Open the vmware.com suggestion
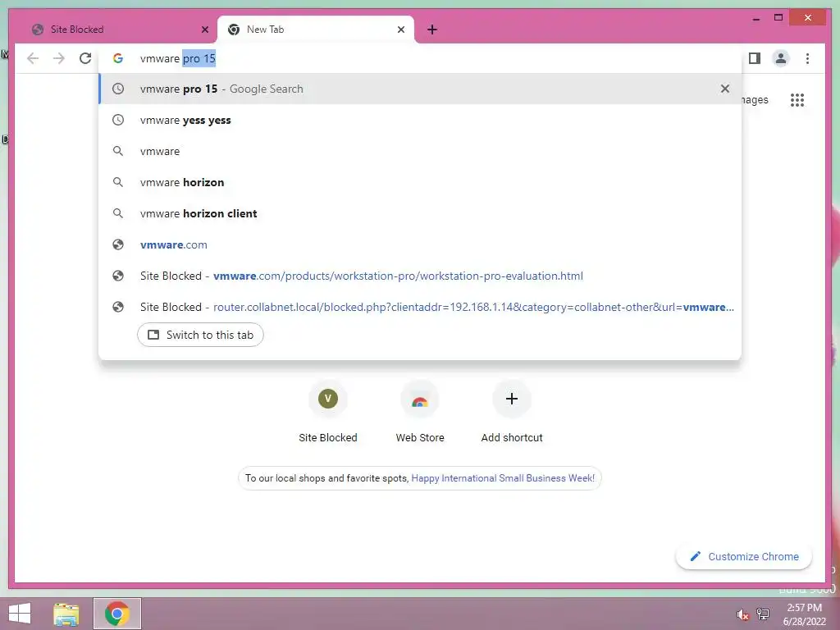840x630 pixels. [x=420, y=244]
